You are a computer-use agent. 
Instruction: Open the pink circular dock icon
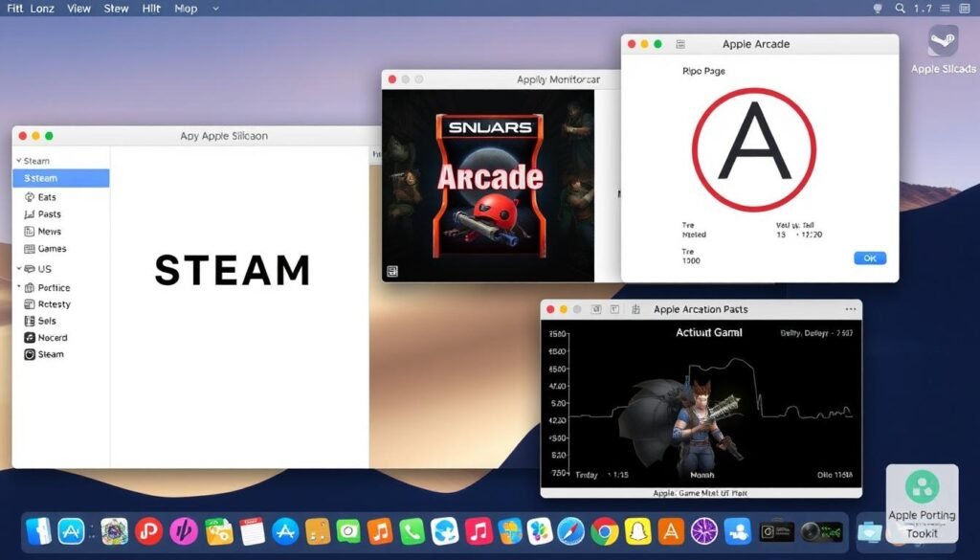tap(184, 532)
